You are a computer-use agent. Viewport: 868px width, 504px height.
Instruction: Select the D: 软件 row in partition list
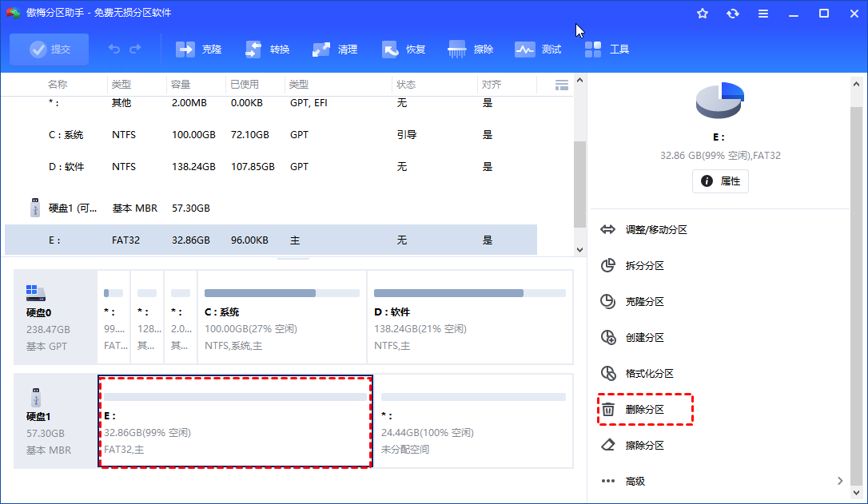271,167
